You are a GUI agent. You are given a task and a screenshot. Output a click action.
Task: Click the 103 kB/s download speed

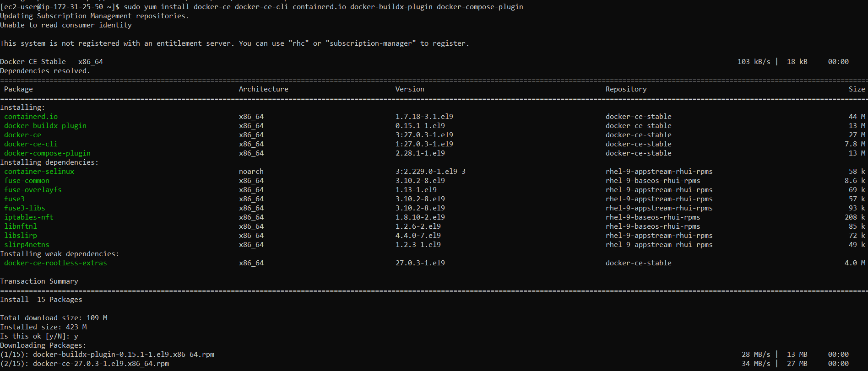pyautogui.click(x=754, y=62)
